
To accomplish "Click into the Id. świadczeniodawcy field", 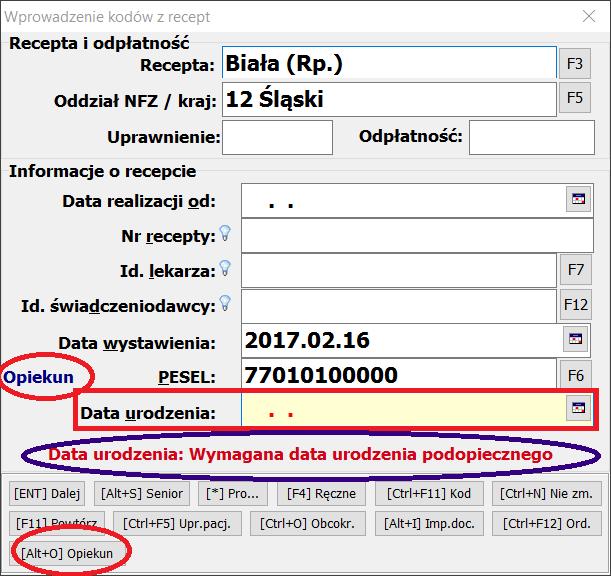I will (399, 306).
